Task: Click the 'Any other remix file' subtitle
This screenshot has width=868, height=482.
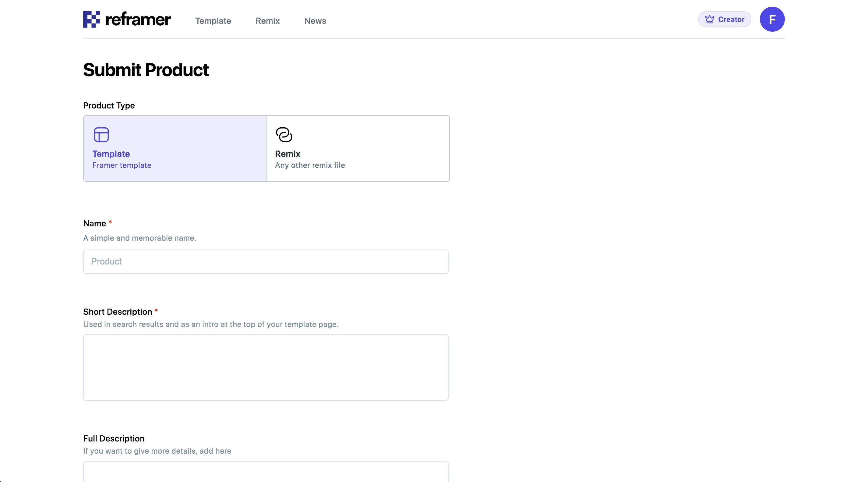Action: pos(310,165)
